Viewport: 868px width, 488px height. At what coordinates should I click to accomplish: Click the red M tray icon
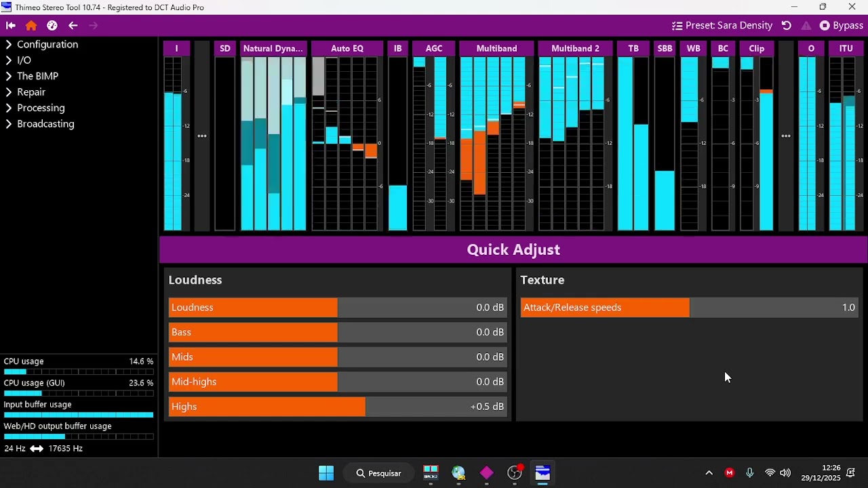pyautogui.click(x=730, y=473)
